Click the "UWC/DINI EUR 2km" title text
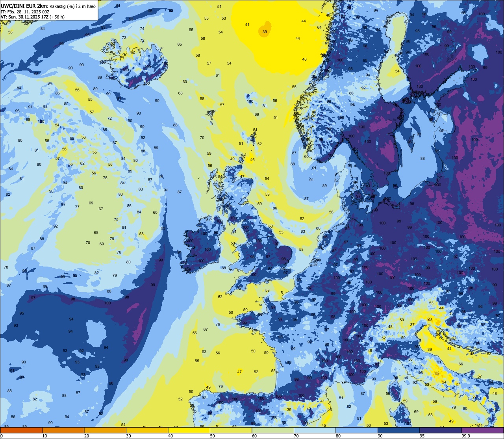 click(24, 6)
